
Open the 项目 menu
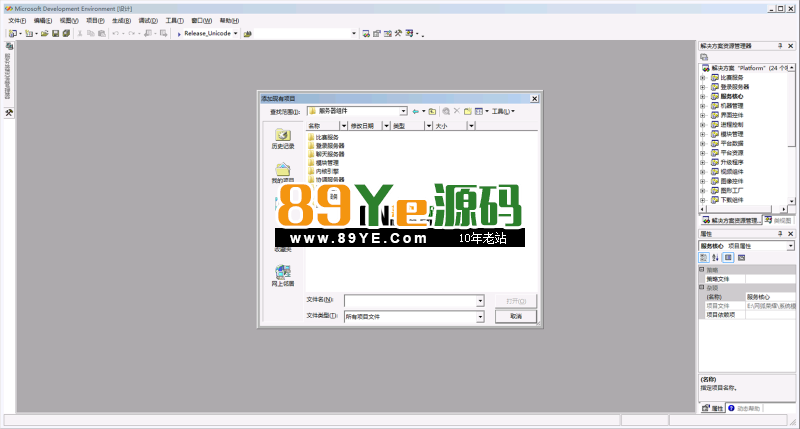pos(95,20)
